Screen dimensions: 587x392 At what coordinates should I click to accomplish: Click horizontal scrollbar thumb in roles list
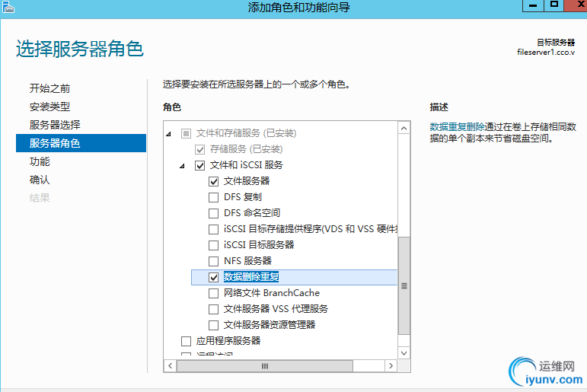tap(265, 366)
